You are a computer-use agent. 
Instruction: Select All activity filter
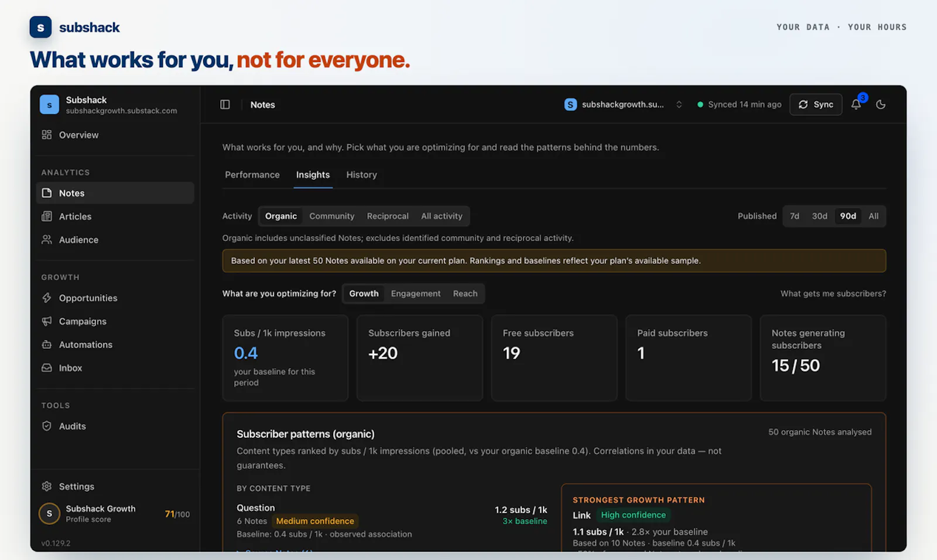[442, 216]
